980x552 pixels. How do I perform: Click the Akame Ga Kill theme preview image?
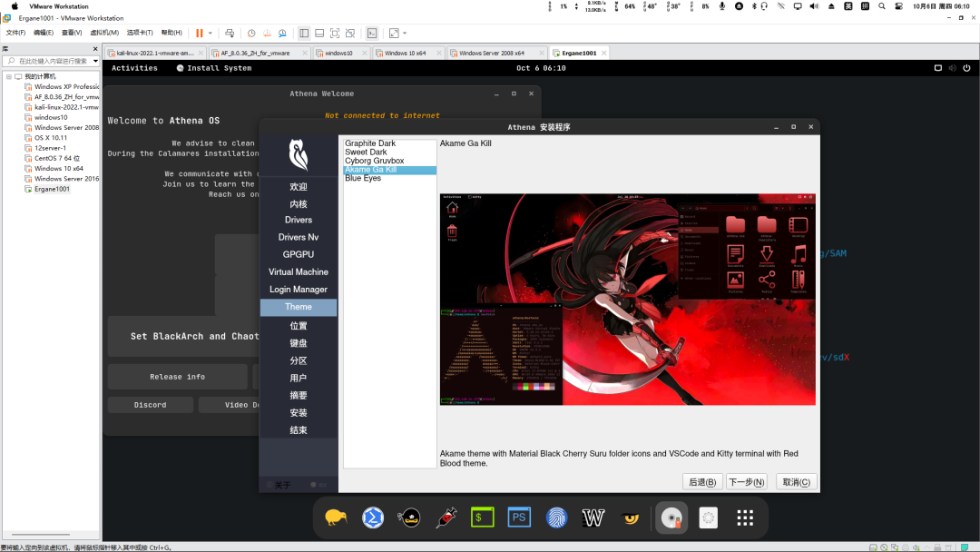[x=628, y=300]
